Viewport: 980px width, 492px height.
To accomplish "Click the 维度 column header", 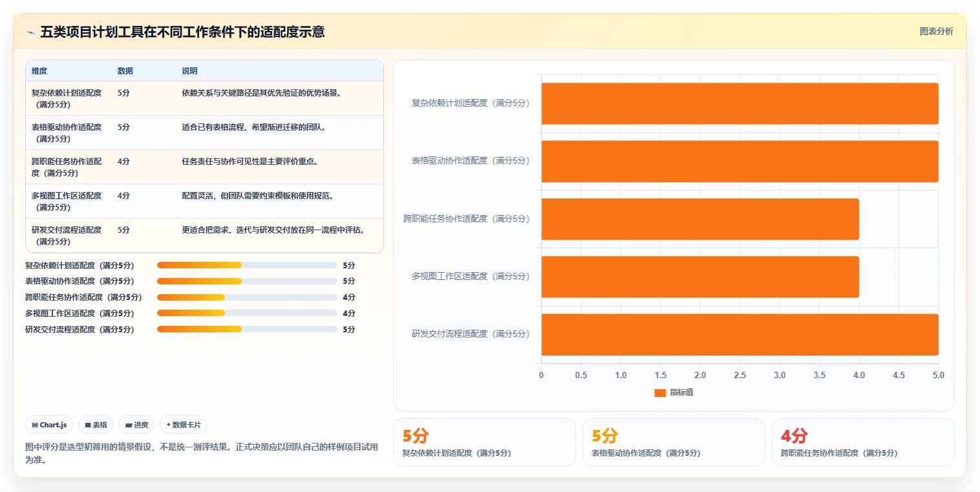I will [x=39, y=70].
